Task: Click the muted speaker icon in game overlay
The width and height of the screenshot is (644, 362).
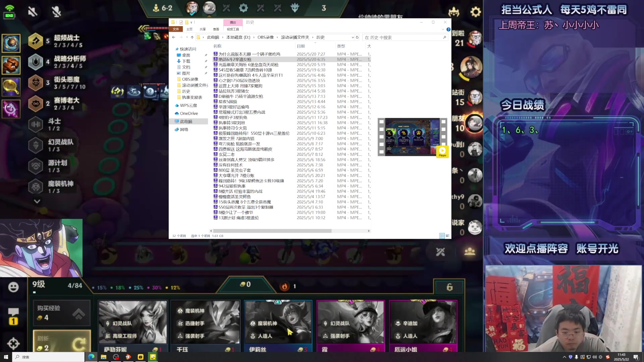Action: coord(33,12)
